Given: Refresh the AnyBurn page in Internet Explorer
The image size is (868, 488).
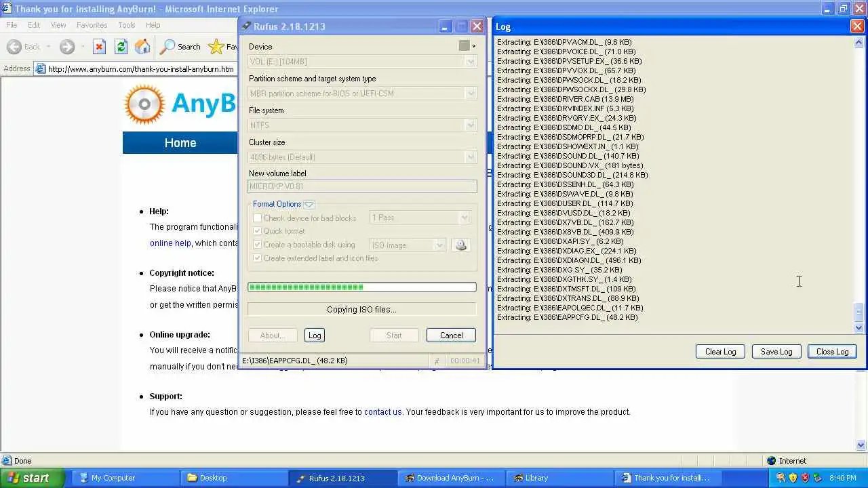Looking at the screenshot, I should click(x=121, y=47).
